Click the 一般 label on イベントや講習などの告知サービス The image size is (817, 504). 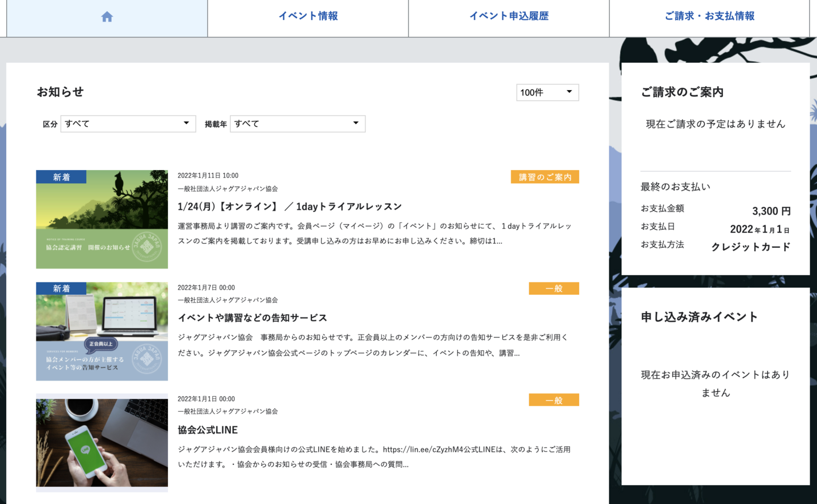coord(553,288)
